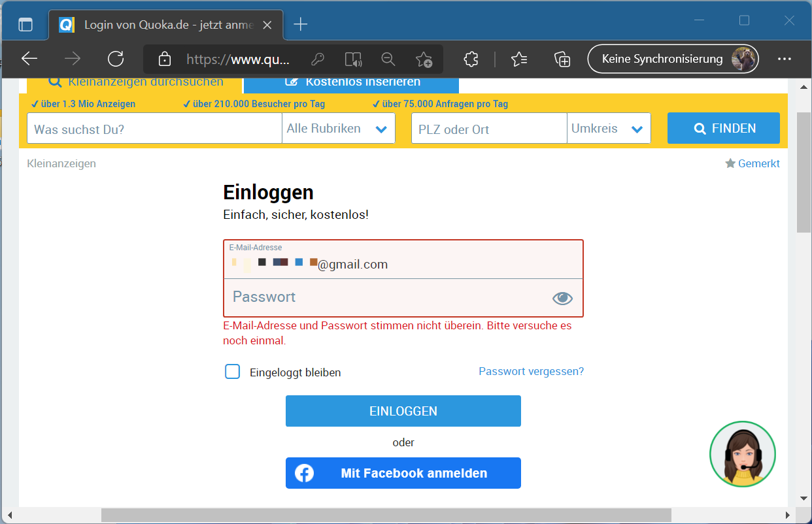Start the read aloud reader icon
The width and height of the screenshot is (812, 524).
pos(353,59)
